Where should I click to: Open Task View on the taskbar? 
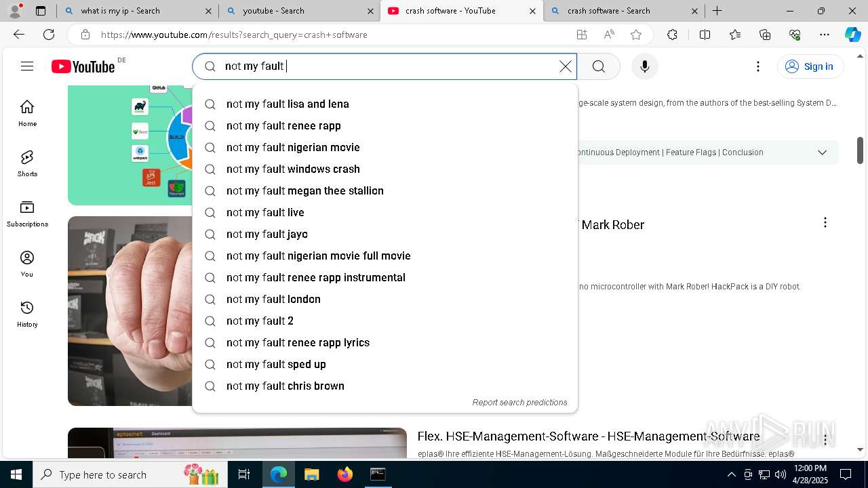click(x=244, y=474)
